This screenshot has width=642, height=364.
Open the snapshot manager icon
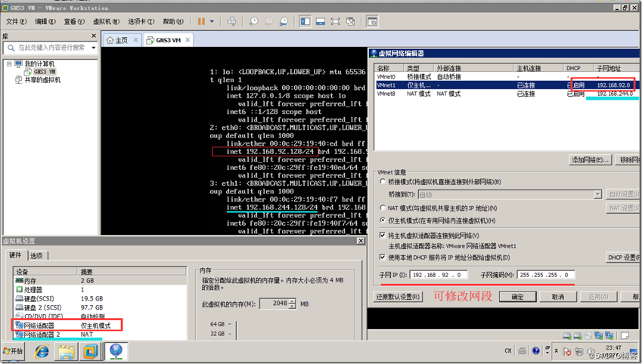pos(284,21)
